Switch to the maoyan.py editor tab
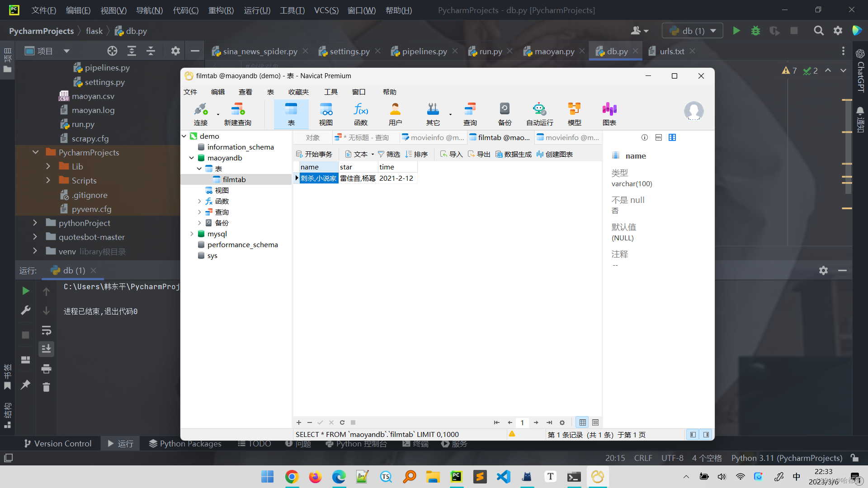Screen dimensions: 868x488 click(554, 52)
